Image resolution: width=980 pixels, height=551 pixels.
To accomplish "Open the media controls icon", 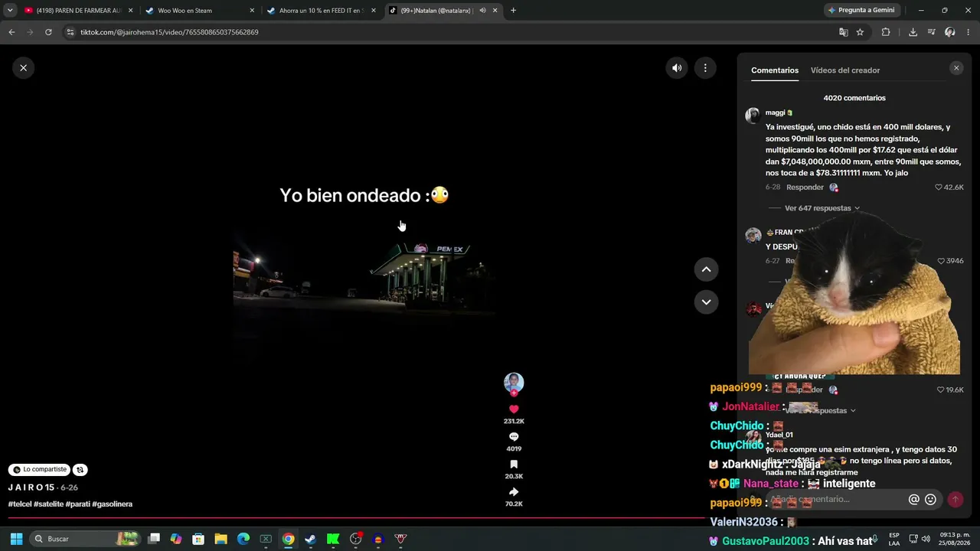I will click(x=931, y=32).
